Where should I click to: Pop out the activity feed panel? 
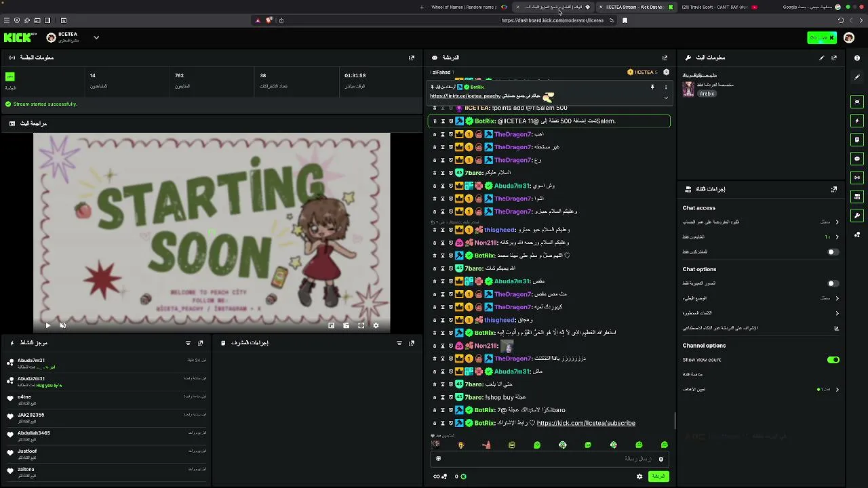[200, 343]
